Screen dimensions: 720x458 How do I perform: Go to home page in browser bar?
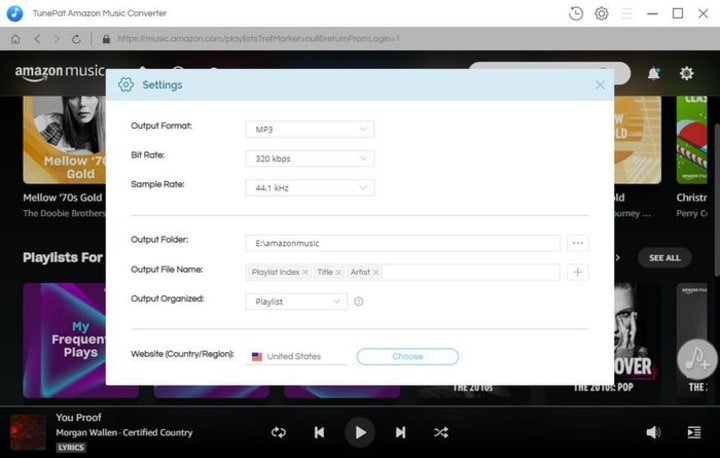pyautogui.click(x=16, y=39)
